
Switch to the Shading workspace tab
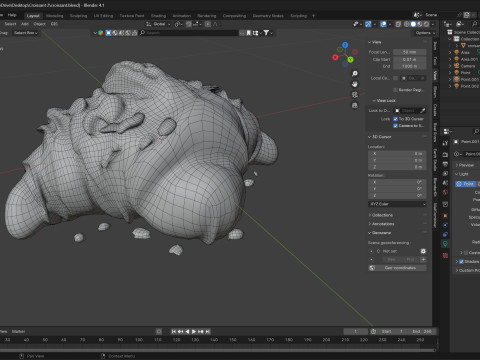[158, 16]
